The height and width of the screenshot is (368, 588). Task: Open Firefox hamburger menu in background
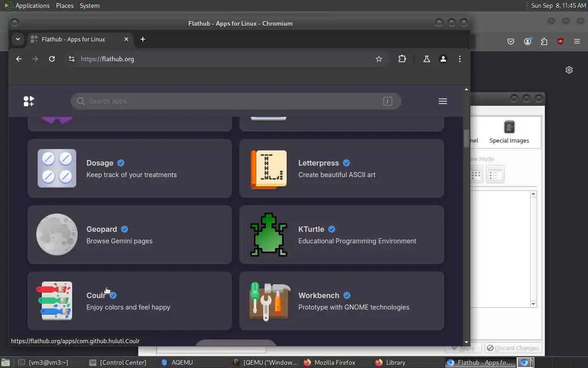pos(577,41)
